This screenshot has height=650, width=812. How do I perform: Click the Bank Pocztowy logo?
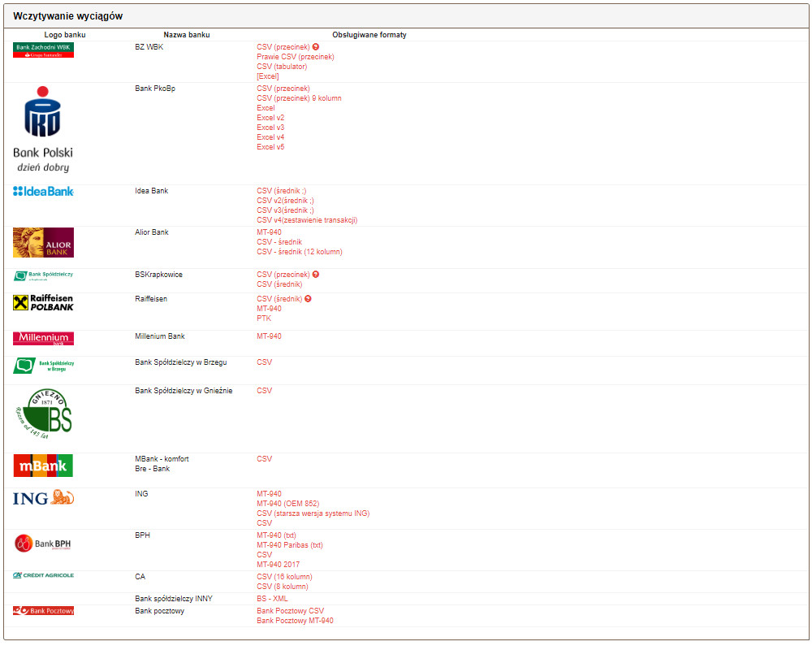pos(44,611)
